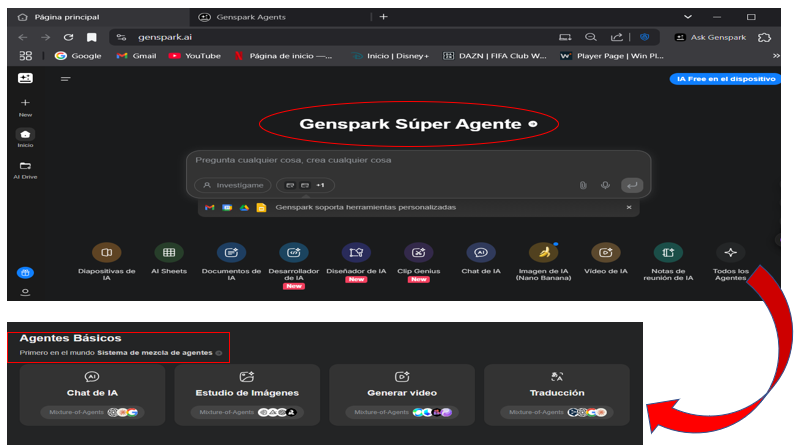Expand the hidden bookmarks overflow chevron

pyautogui.click(x=776, y=56)
